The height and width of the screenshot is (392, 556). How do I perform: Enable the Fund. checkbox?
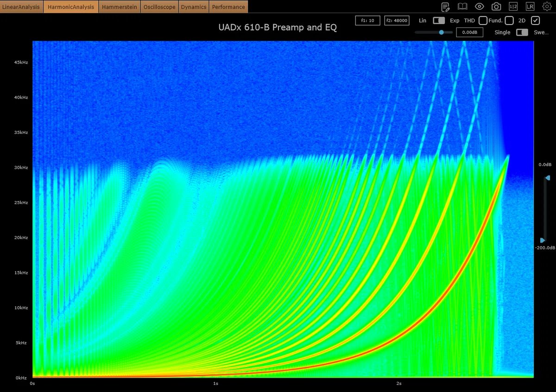tap(509, 20)
